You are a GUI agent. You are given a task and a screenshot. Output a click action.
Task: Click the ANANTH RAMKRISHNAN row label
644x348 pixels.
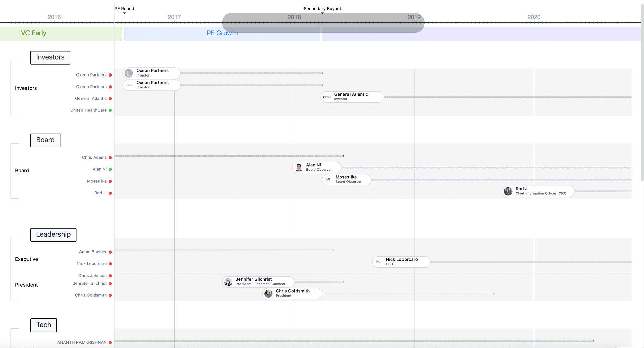pos(82,343)
